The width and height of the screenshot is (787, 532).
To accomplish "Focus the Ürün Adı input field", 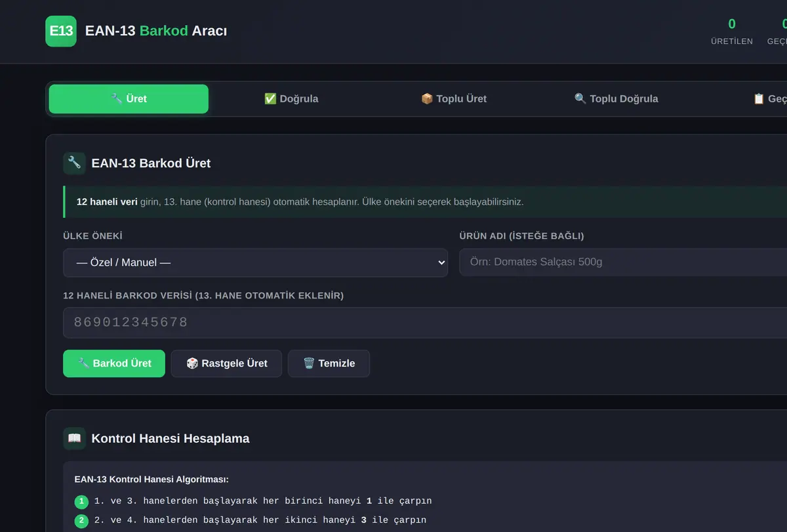I will coord(623,262).
